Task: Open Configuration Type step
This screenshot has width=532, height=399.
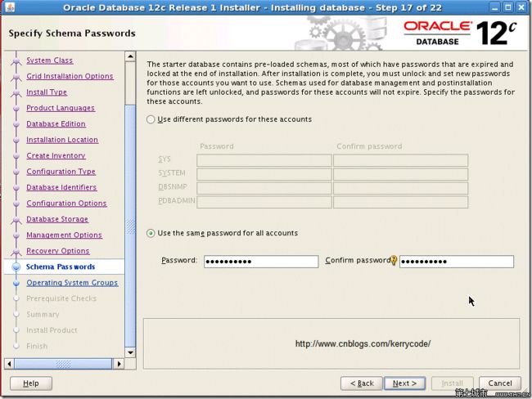Action: click(x=61, y=172)
